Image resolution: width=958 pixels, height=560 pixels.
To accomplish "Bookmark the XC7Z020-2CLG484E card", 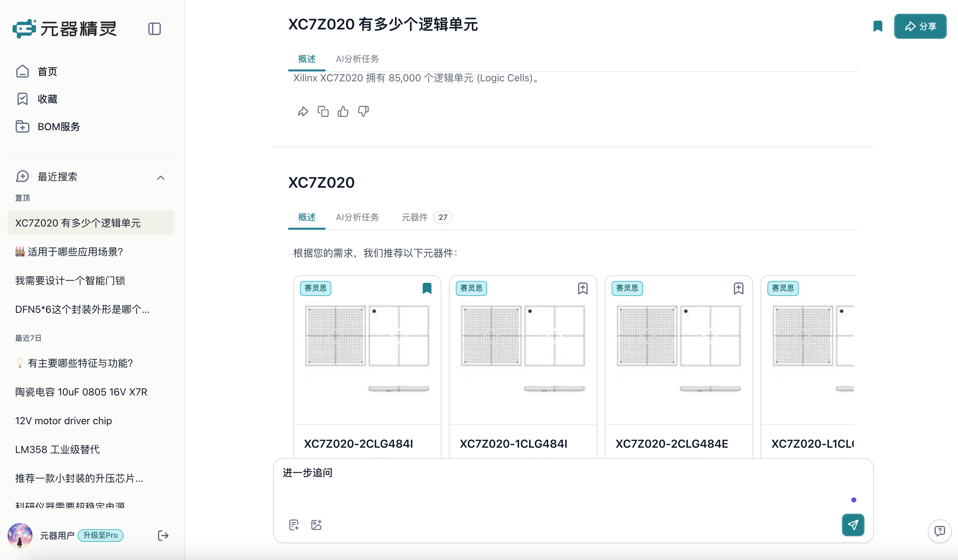I will coord(739,288).
